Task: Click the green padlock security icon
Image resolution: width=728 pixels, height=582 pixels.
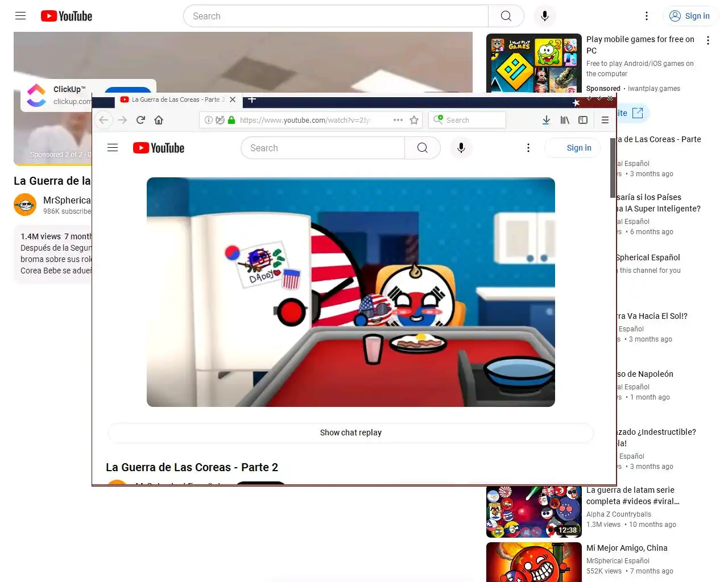Action: (x=231, y=120)
